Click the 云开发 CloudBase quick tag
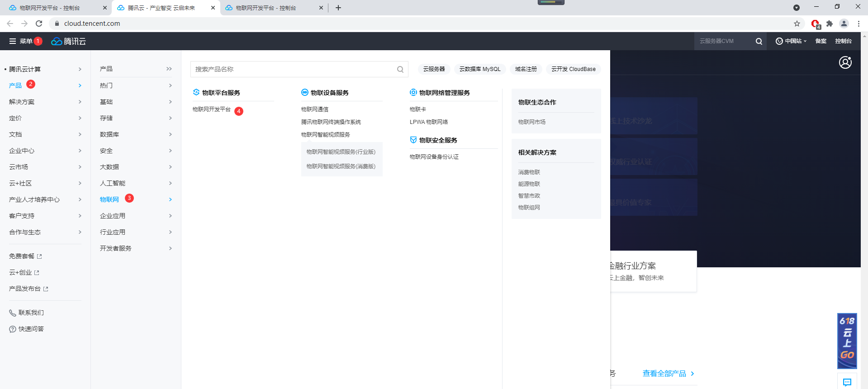868x389 pixels. 574,69
